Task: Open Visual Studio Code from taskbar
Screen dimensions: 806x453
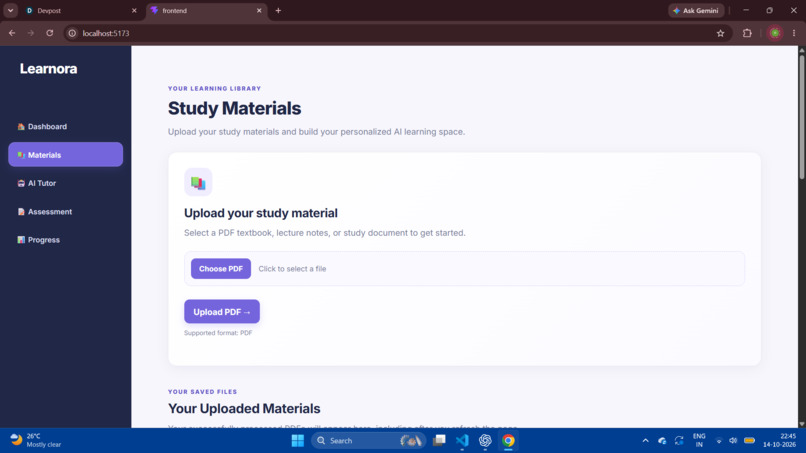Action: (462, 441)
